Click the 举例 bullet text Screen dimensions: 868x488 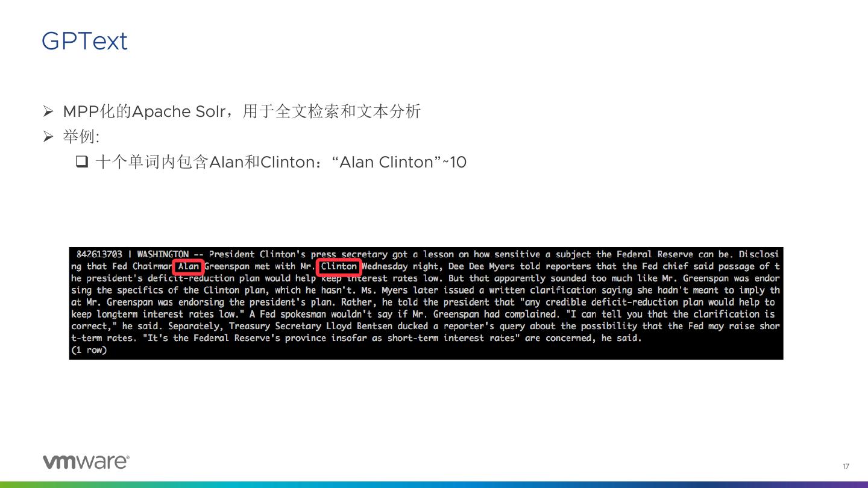[81, 137]
